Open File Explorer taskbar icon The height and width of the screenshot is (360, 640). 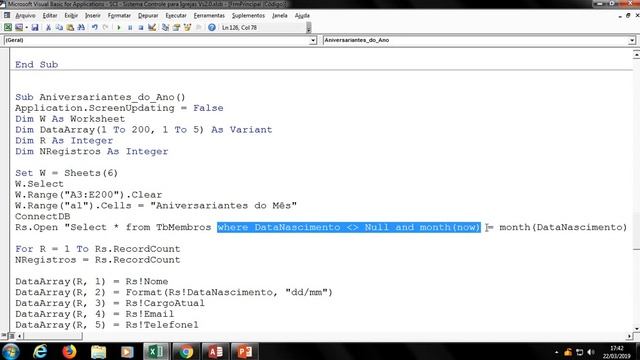pyautogui.click(x=98, y=351)
